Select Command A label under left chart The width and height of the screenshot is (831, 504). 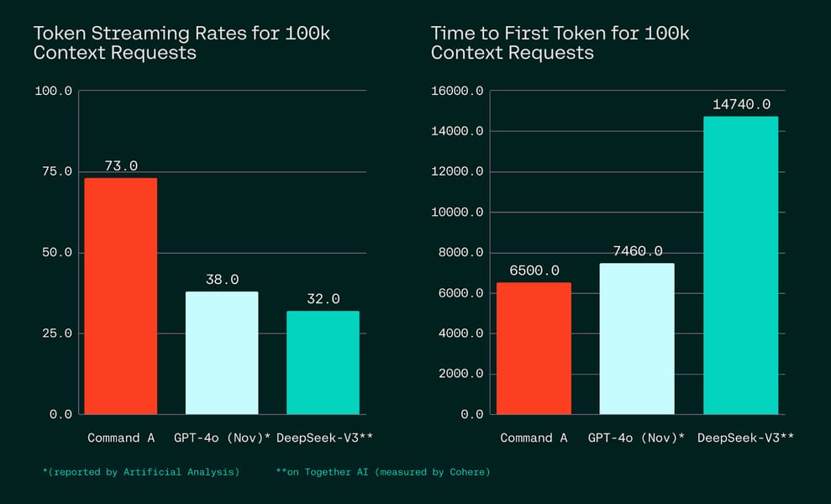121,438
